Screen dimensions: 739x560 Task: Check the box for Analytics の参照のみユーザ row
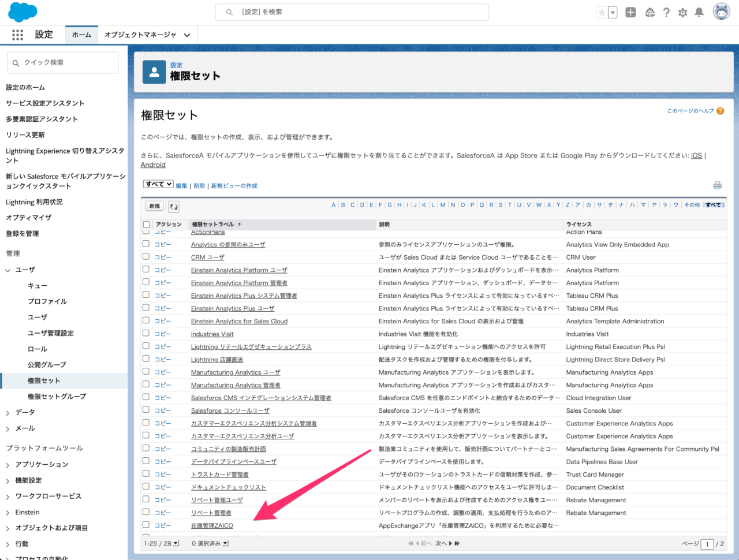[146, 244]
